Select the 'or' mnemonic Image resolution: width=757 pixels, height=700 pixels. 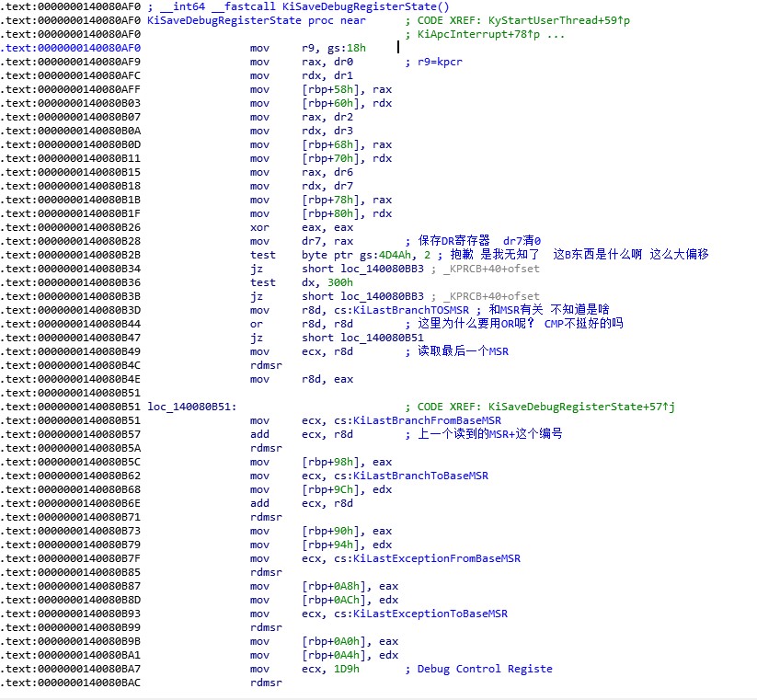(x=257, y=324)
